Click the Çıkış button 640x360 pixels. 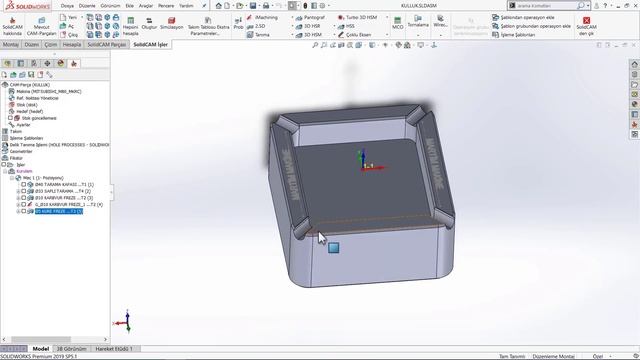coord(69,35)
